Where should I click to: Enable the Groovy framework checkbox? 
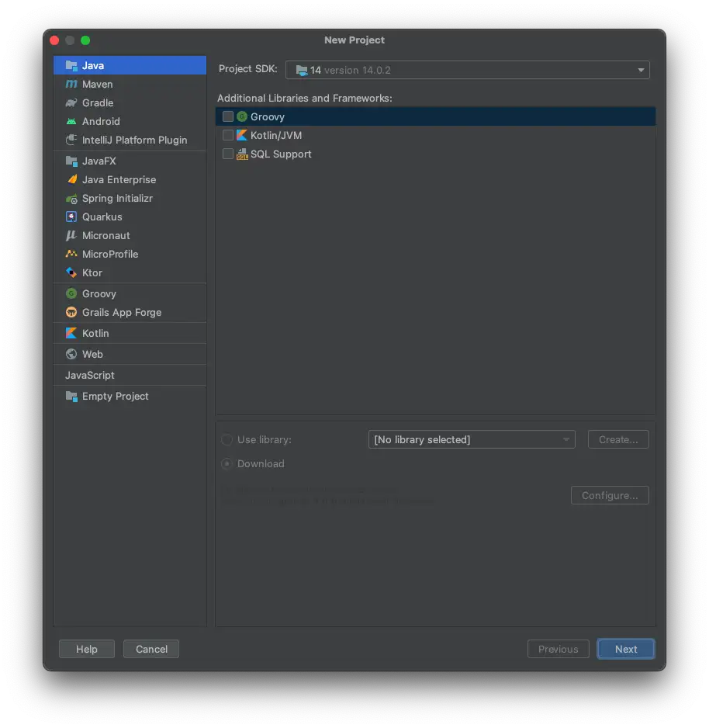(x=228, y=116)
